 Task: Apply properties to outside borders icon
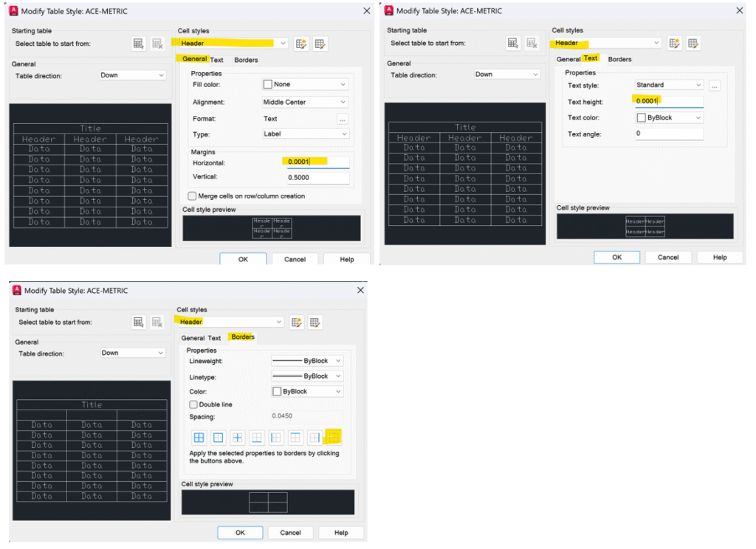tap(218, 438)
